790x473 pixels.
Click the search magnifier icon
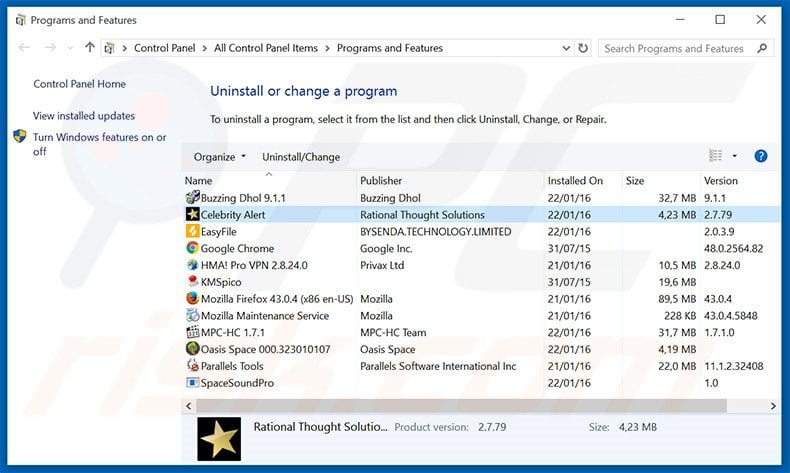point(762,48)
